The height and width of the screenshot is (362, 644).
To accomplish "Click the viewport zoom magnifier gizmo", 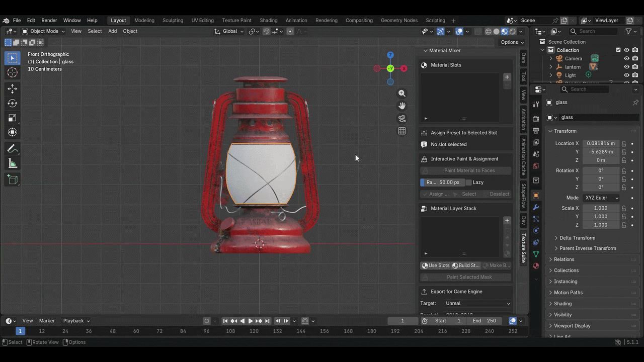I will (402, 93).
